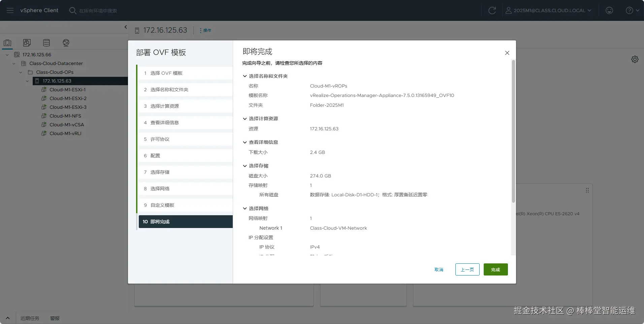Collapse the Class-Cloud-Datacenter tree node
644x324 pixels.
point(14,63)
